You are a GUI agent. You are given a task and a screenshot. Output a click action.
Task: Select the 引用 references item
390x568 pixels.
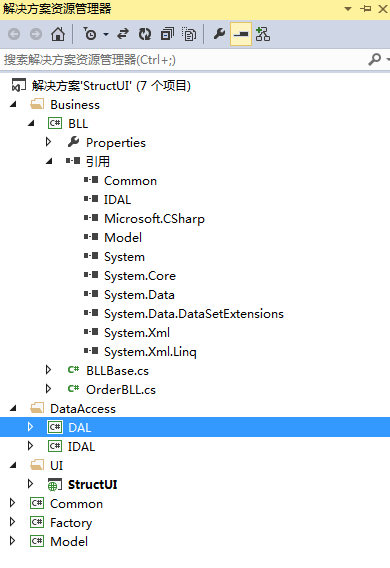98,162
